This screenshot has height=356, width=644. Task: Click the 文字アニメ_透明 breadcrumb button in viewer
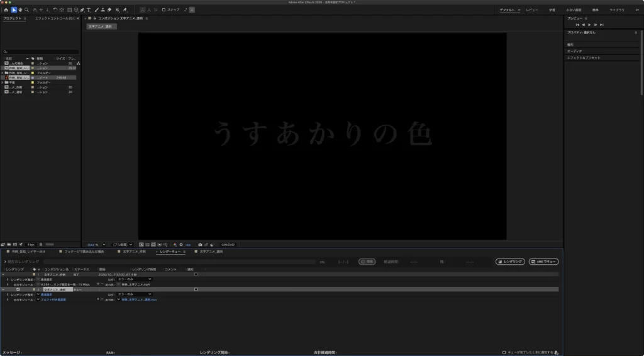(x=101, y=26)
